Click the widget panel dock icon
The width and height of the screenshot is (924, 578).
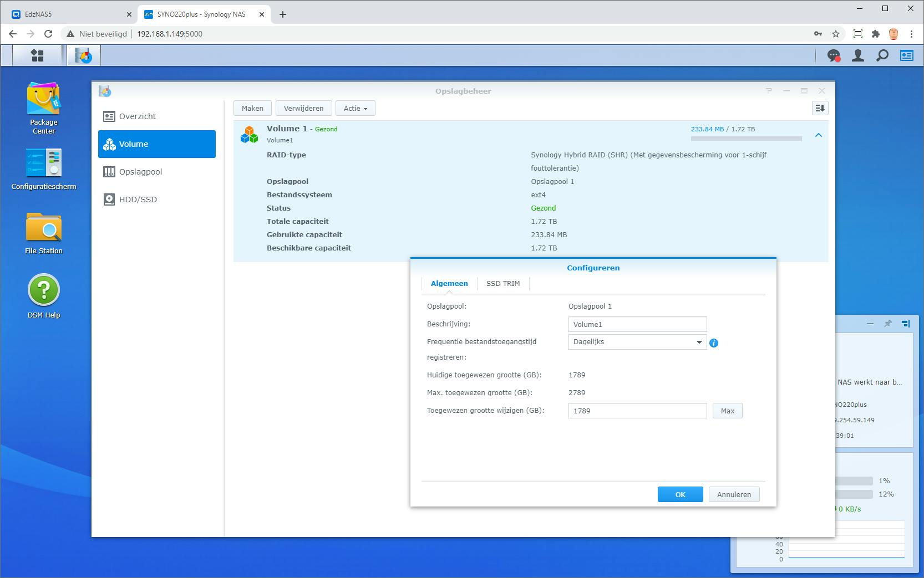pyautogui.click(x=906, y=324)
